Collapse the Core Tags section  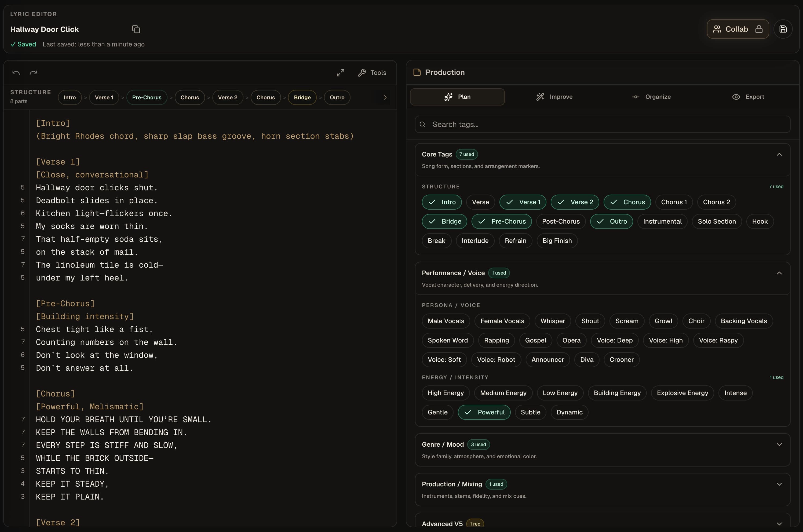pos(779,154)
